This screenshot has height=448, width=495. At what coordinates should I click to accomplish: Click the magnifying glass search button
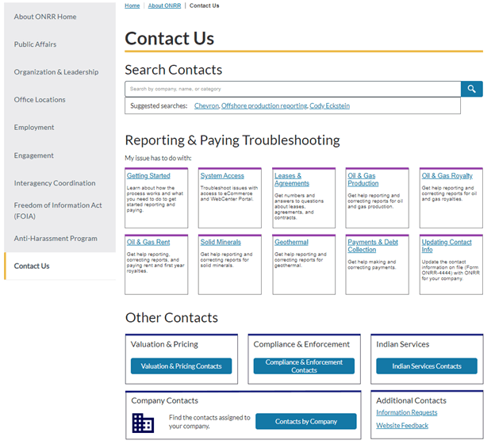tap(472, 90)
